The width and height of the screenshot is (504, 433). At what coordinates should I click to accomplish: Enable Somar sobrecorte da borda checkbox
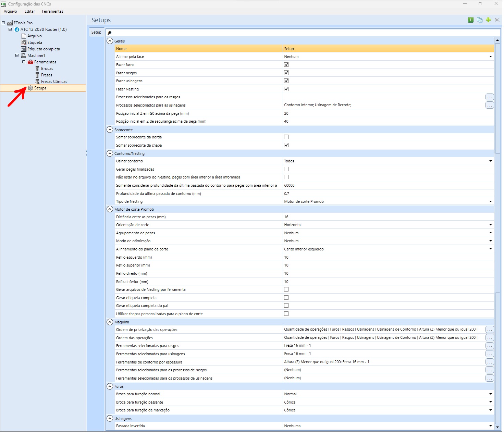(x=286, y=137)
